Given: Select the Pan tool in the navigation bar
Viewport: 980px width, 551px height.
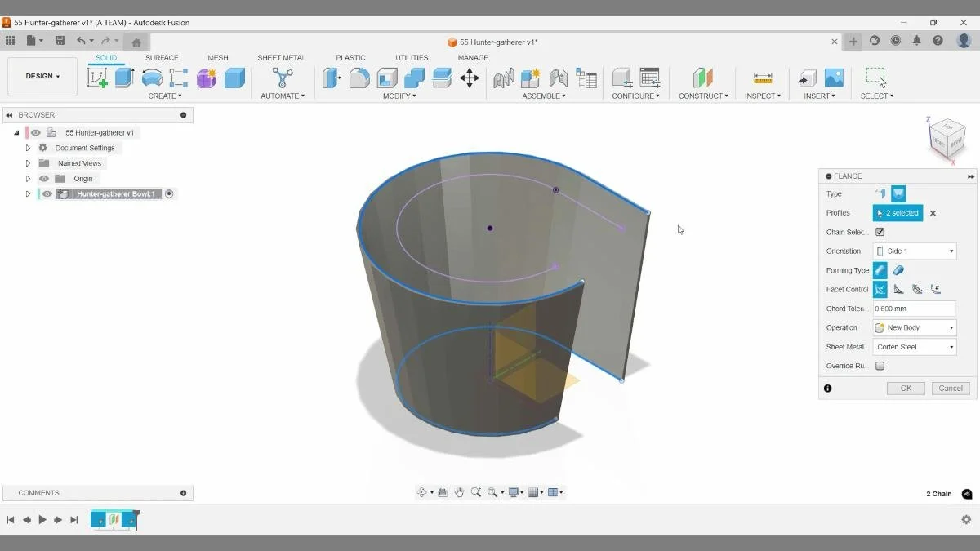Looking at the screenshot, I should tap(459, 491).
